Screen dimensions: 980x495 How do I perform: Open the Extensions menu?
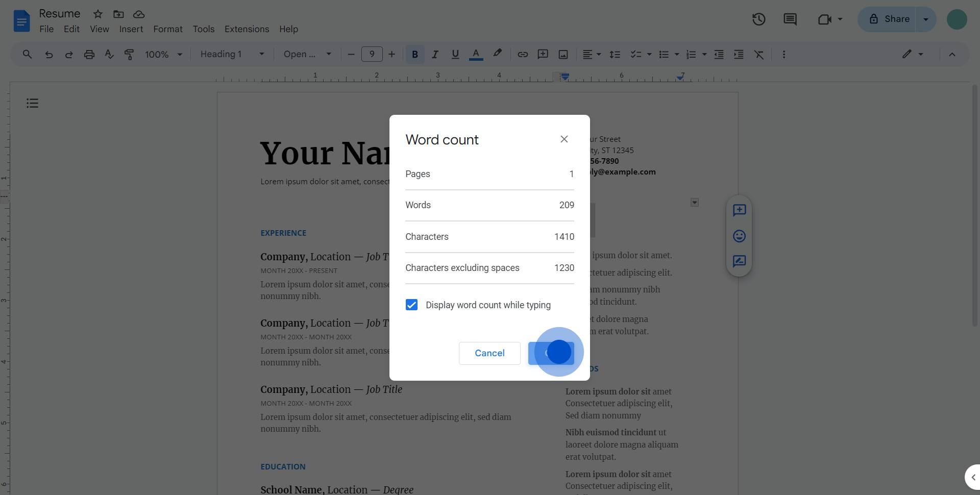(247, 29)
